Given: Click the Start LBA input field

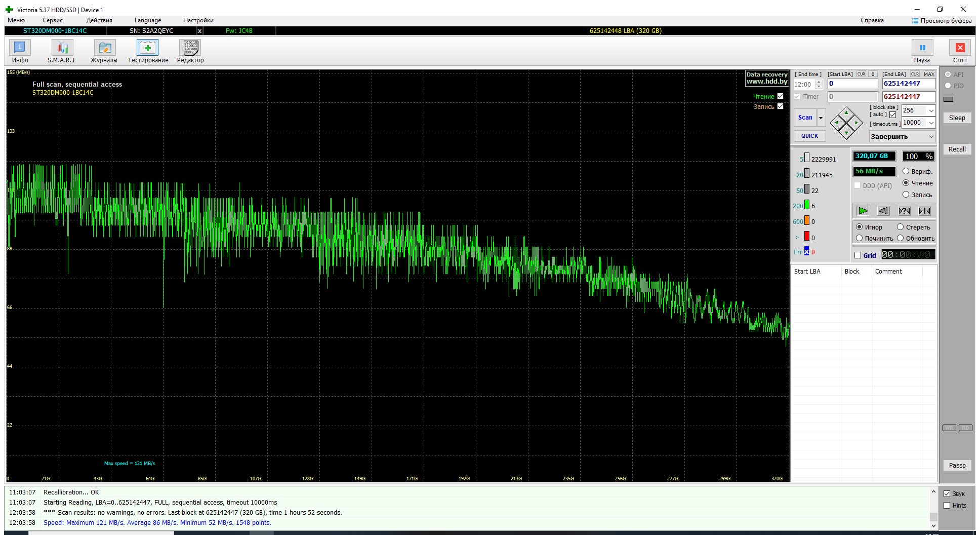Looking at the screenshot, I should pyautogui.click(x=853, y=84).
